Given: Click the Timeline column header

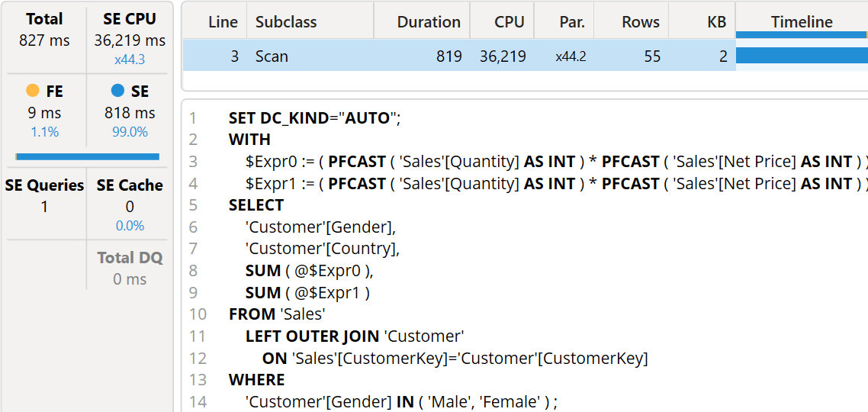Looking at the screenshot, I should (x=801, y=22).
